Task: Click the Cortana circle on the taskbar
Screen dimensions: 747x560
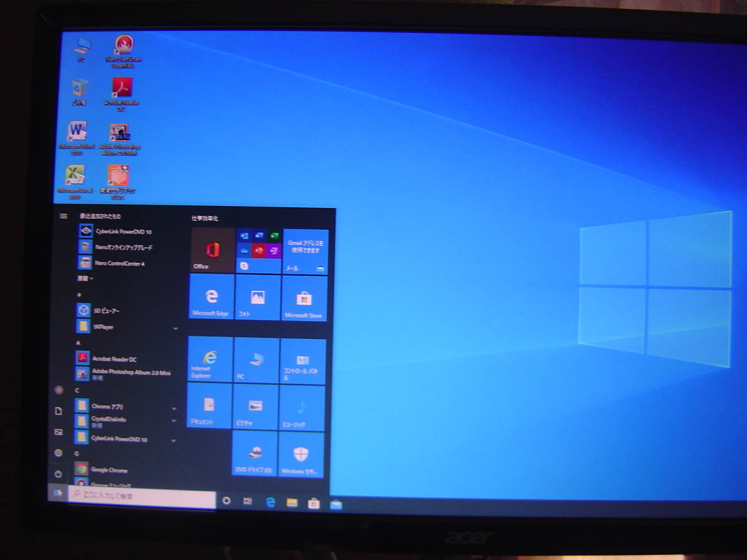Action: pos(226,500)
